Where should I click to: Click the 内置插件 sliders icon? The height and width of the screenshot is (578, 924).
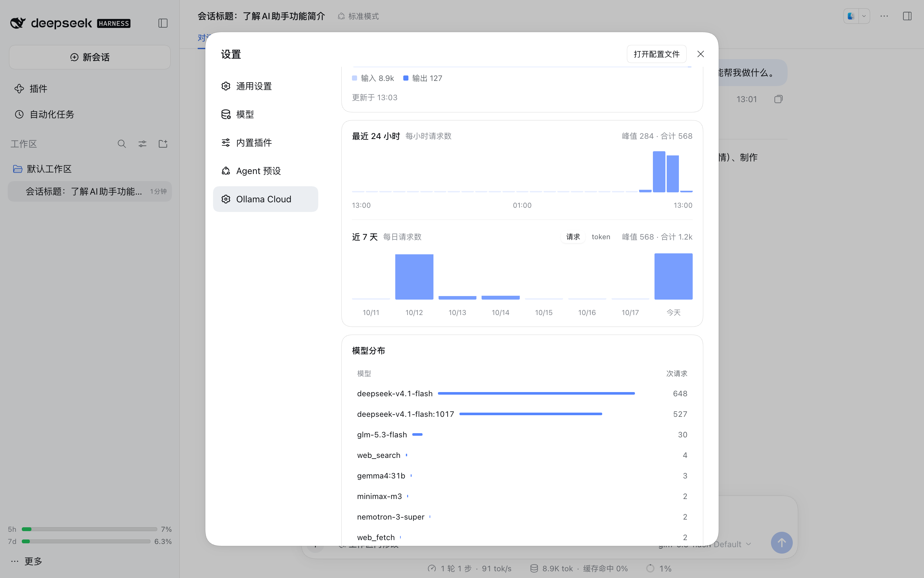coord(226,143)
